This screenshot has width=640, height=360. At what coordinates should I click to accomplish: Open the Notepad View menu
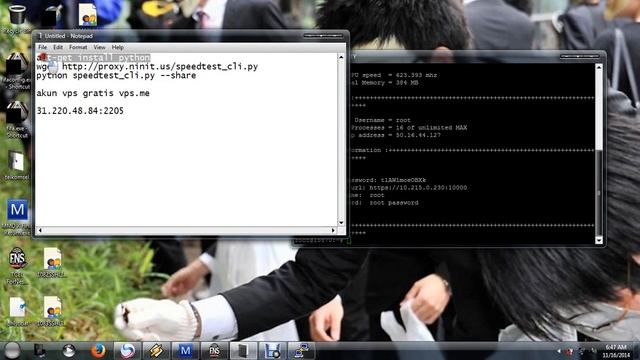point(99,47)
